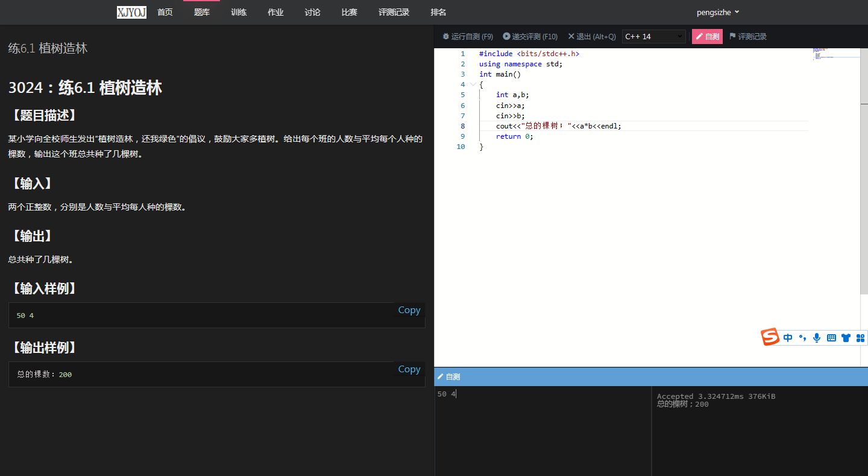
Task: Open the Sogou toolbox grid icon
Action: coord(860,338)
